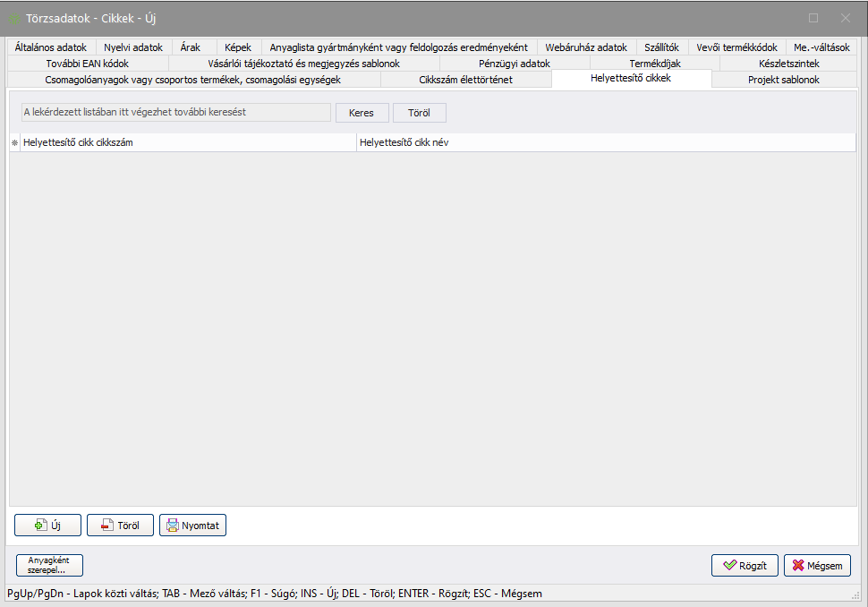The image size is (868, 607).
Task: Go to the Készletszintek tab
Action: (788, 64)
